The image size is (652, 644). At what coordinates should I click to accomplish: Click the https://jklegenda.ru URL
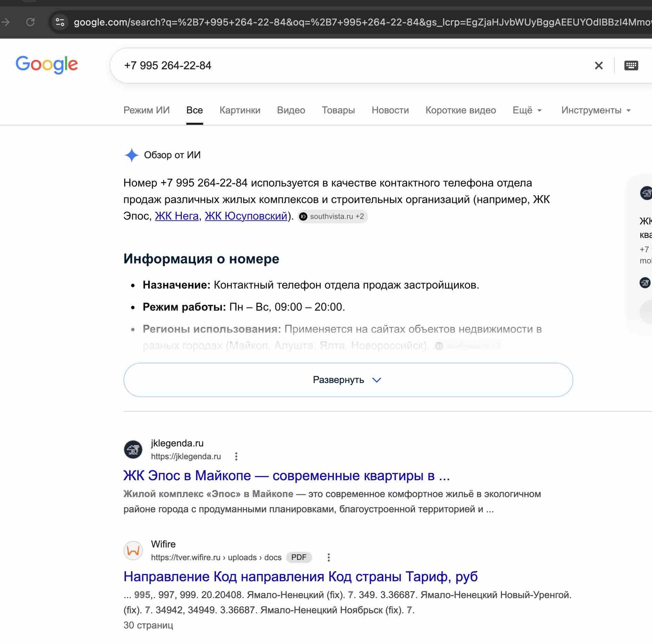point(186,456)
